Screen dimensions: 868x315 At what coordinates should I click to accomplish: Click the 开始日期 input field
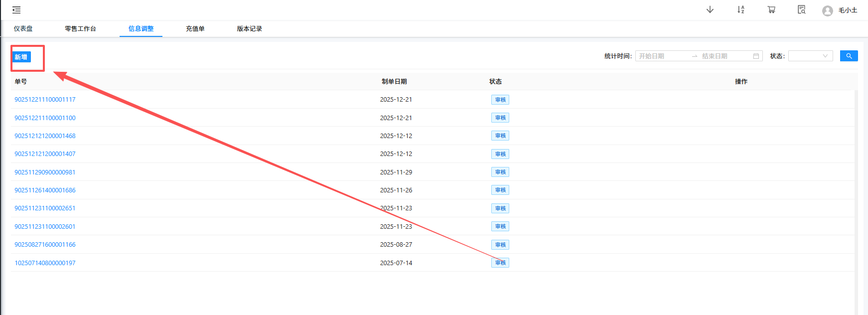tap(663, 56)
